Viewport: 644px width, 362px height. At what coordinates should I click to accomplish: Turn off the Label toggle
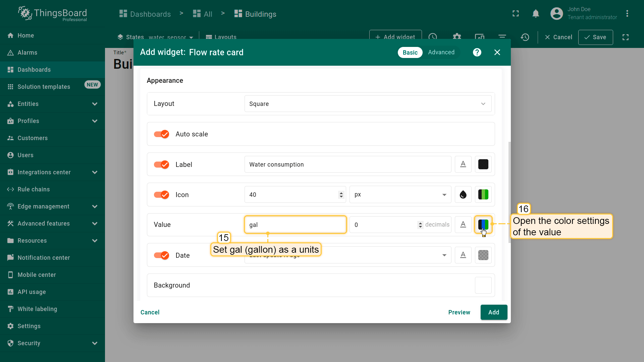(x=161, y=165)
